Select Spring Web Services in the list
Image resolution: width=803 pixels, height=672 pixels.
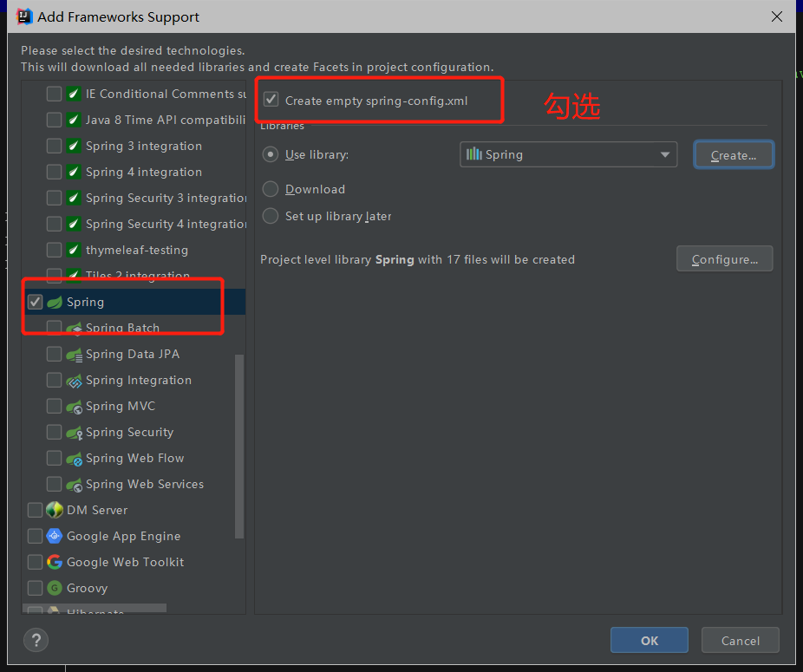click(x=145, y=484)
